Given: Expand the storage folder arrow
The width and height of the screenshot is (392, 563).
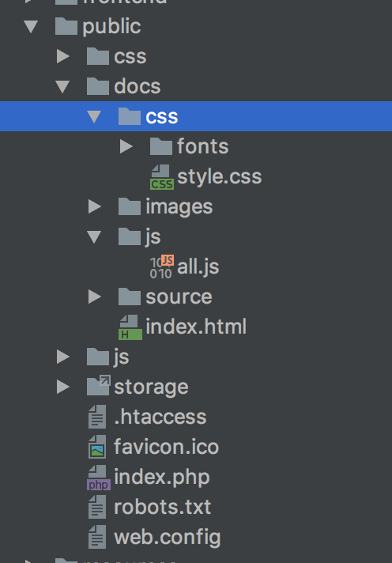Looking at the screenshot, I should [x=62, y=387].
